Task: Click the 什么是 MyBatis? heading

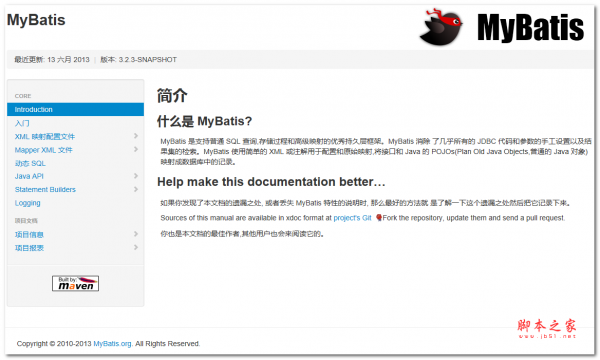Action: coord(204,121)
